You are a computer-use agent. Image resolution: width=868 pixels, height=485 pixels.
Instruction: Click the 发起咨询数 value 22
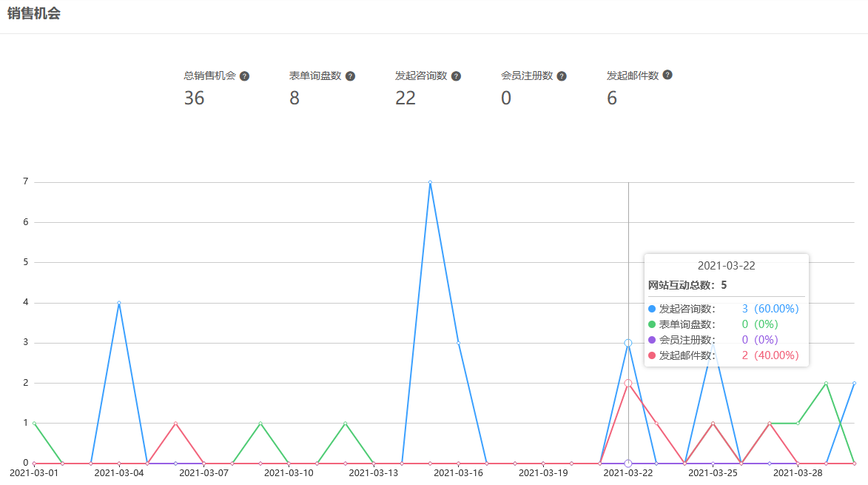(x=406, y=98)
